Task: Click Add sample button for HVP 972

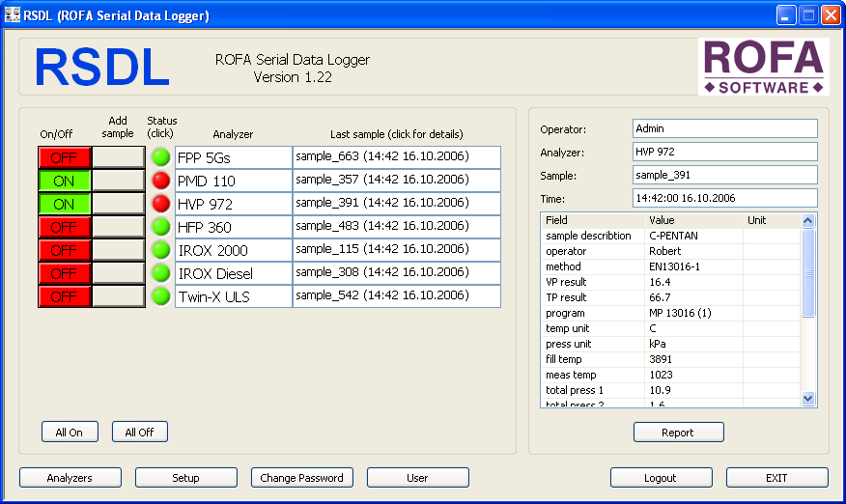Action: click(118, 204)
